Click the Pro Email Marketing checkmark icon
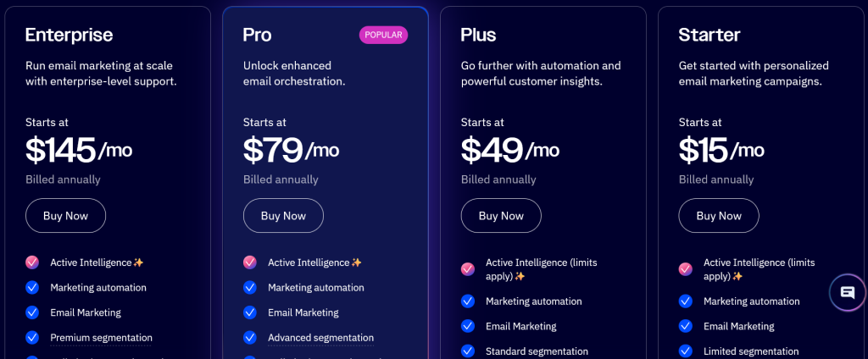Image resolution: width=868 pixels, height=359 pixels. (250, 312)
